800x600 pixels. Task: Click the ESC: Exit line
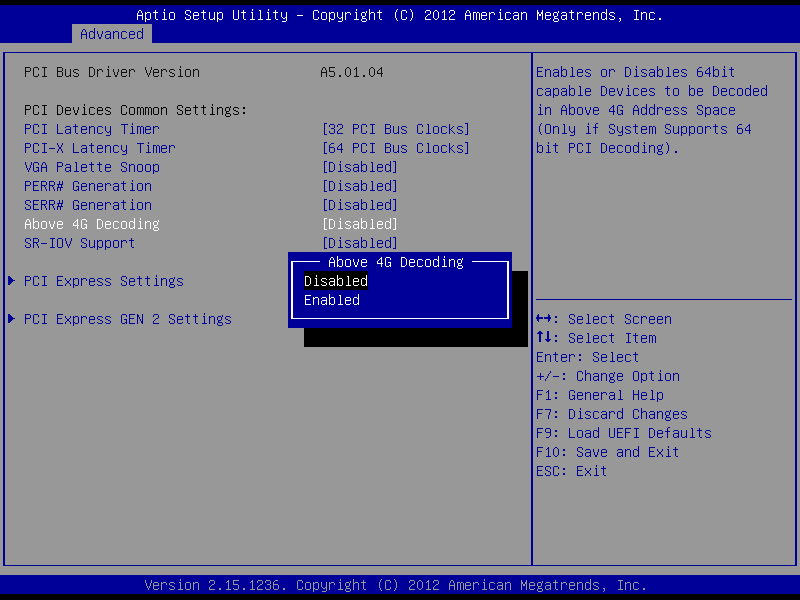(571, 471)
